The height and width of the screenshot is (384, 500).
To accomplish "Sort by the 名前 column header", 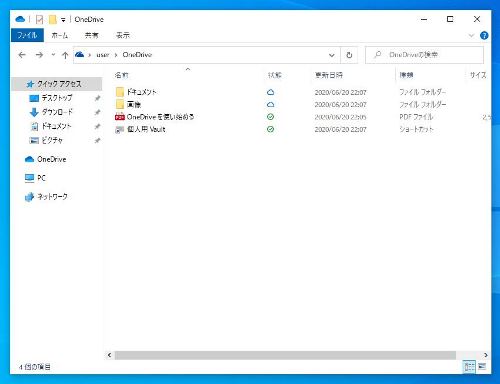I will point(121,75).
